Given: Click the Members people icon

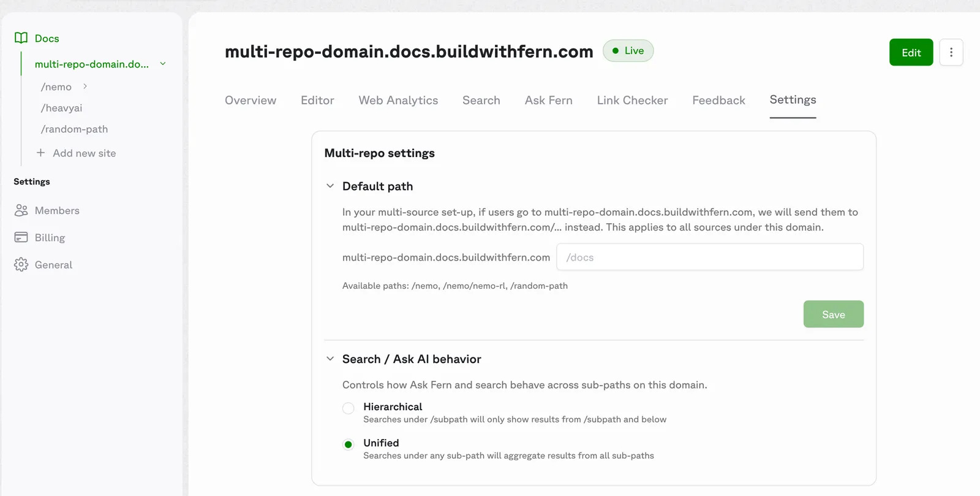Looking at the screenshot, I should (x=21, y=210).
